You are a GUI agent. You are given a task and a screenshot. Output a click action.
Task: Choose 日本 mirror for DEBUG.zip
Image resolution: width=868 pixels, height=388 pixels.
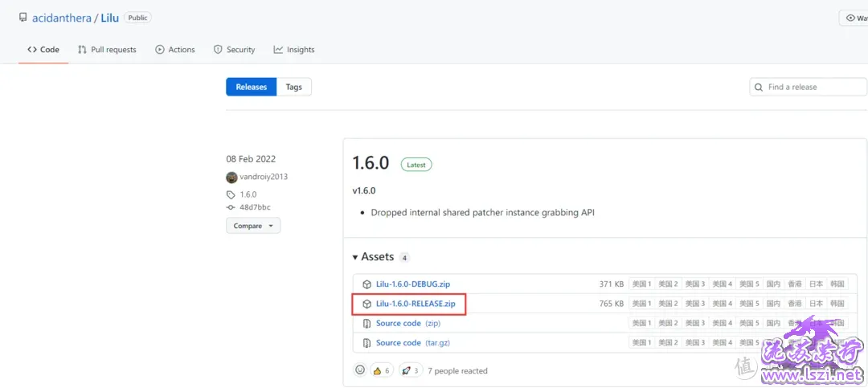tap(816, 284)
